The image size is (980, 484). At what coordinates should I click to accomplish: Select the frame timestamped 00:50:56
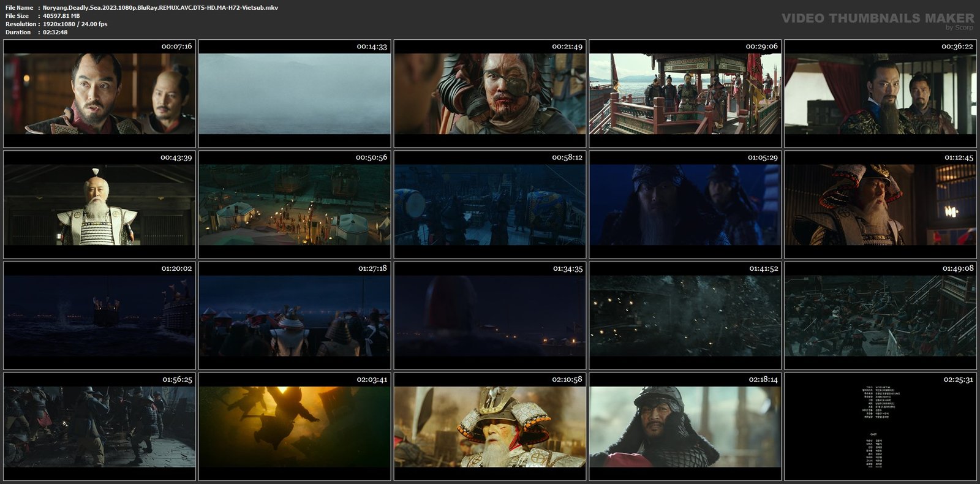tap(295, 205)
